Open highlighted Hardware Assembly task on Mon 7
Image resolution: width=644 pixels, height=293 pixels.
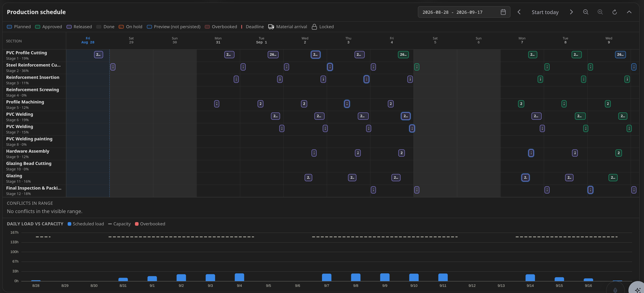[x=531, y=153]
